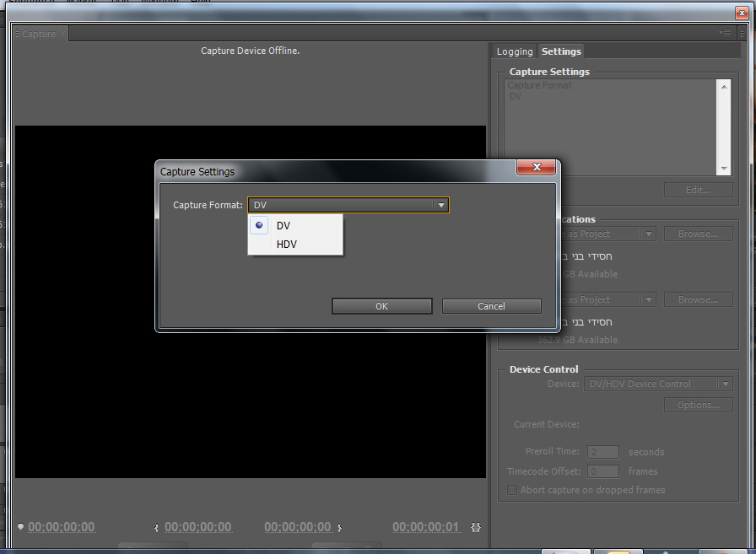This screenshot has height=554, width=756.
Task: Open device control Options button
Action: point(698,405)
